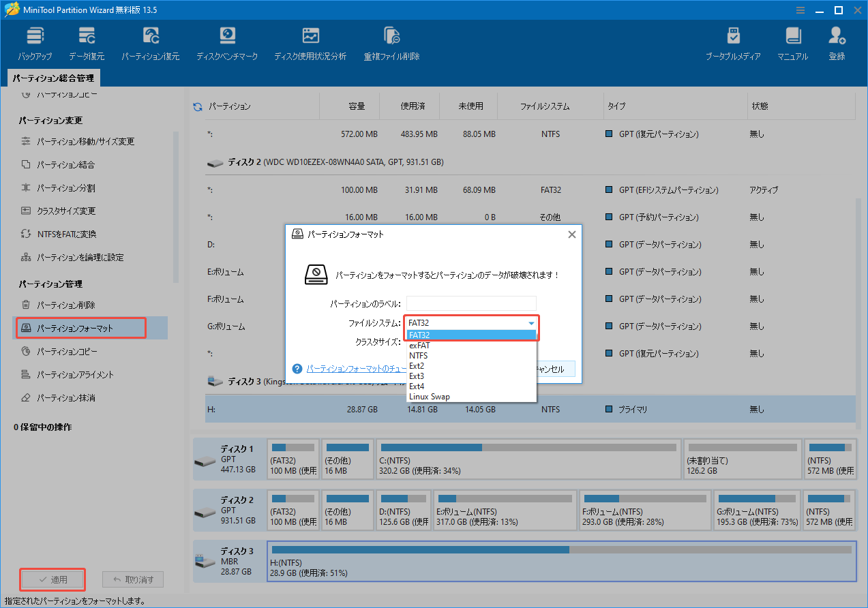Collapse the file system dropdown arrow
868x608 pixels.
[x=531, y=322]
